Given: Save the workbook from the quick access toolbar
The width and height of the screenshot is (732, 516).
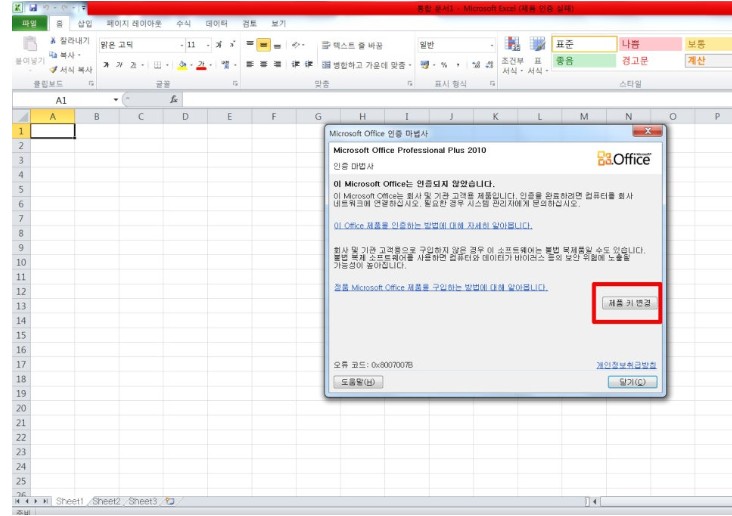Looking at the screenshot, I should [x=33, y=7].
